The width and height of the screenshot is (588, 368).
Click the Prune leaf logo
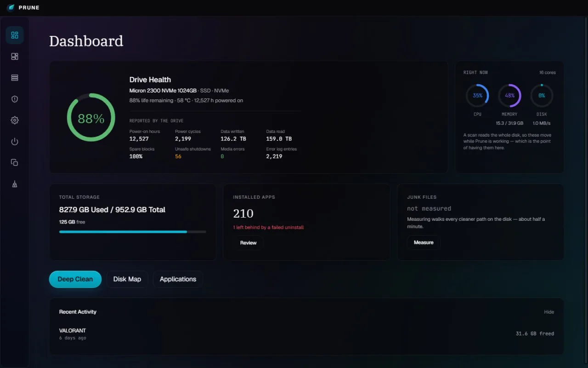tap(11, 7)
